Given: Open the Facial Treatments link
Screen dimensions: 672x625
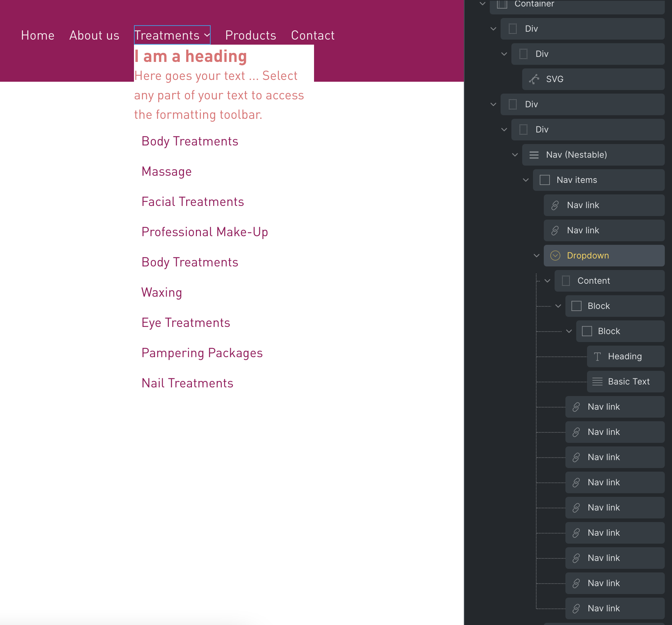Looking at the screenshot, I should 193,202.
